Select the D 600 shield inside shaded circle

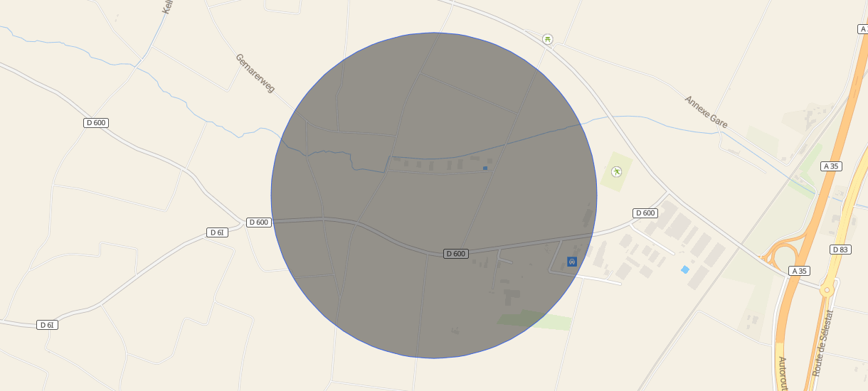click(456, 254)
